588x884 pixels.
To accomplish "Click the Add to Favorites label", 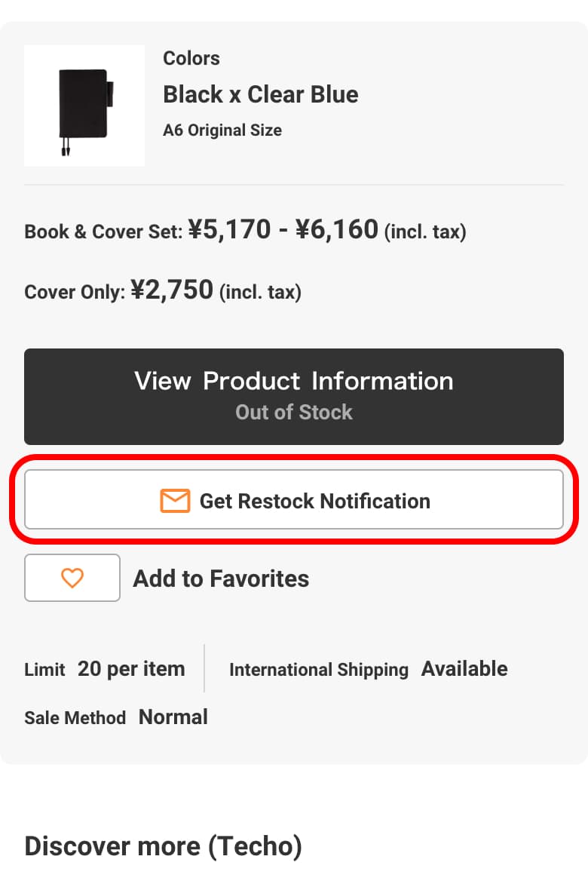I will point(221,579).
